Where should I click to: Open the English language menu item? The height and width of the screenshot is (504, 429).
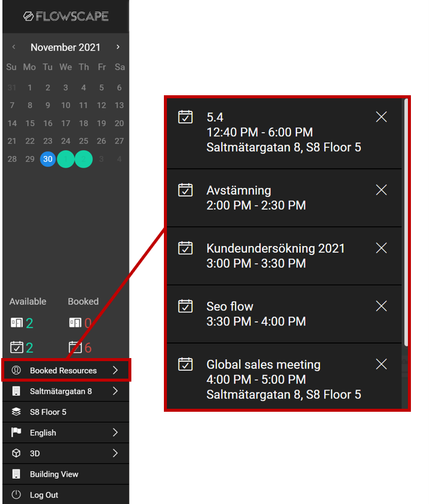[x=66, y=432]
